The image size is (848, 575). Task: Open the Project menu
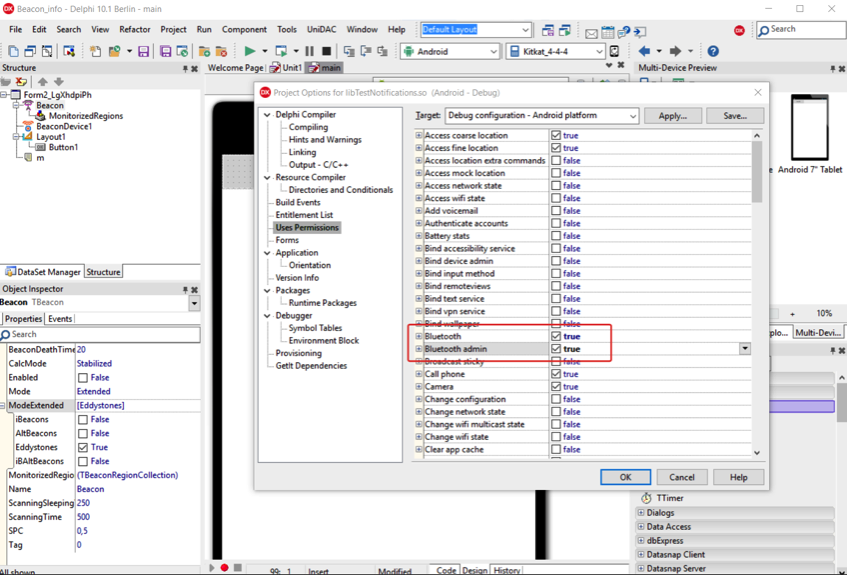(x=173, y=30)
